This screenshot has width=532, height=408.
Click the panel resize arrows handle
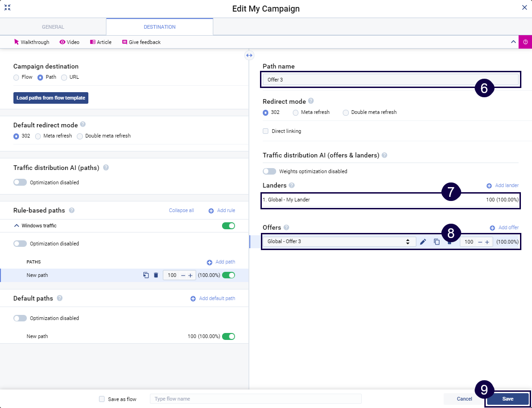coord(249,56)
